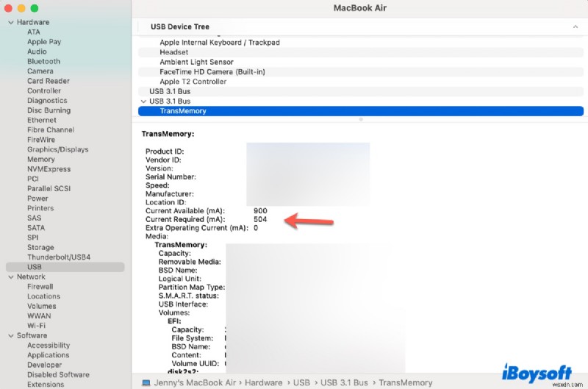The image size is (588, 389).
Task: Select TransMemory device row
Action: [361, 111]
